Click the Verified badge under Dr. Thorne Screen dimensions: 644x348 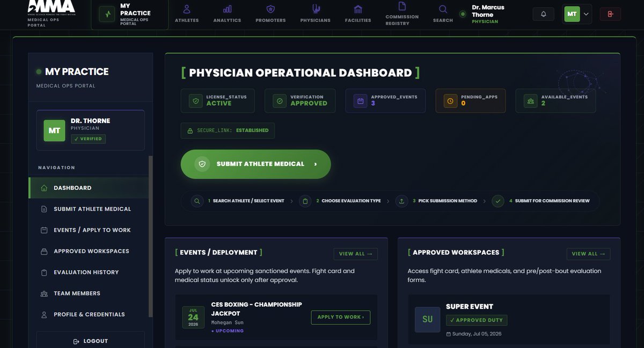click(89, 139)
